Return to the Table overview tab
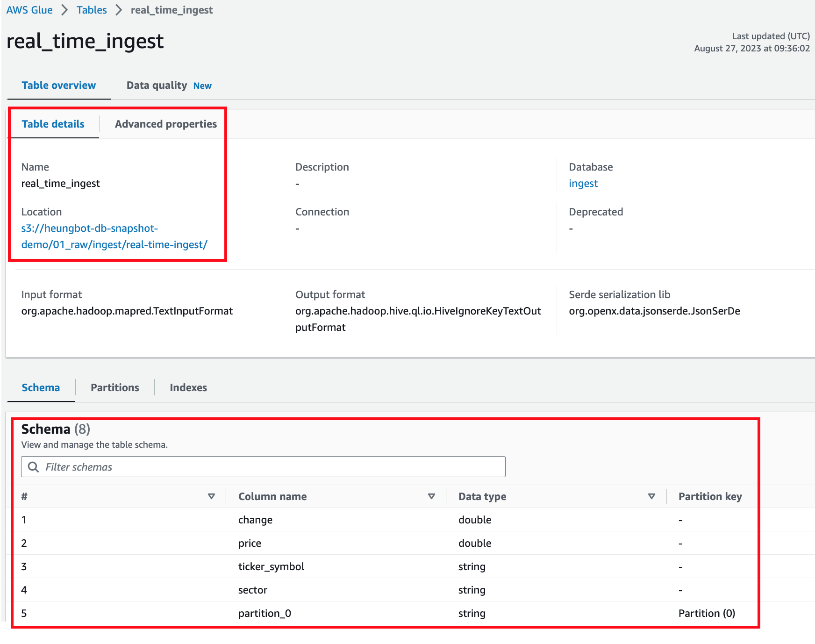 (58, 85)
